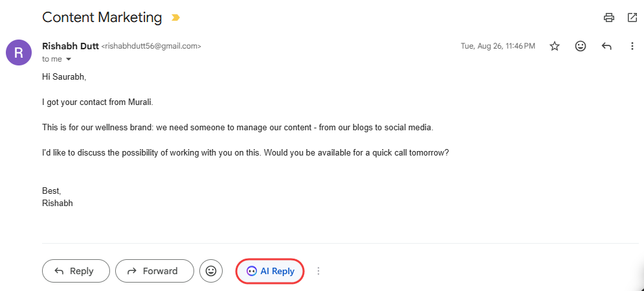The width and height of the screenshot is (644, 291).
Task: Click the sentence about the wellness brand
Action: 237,128
